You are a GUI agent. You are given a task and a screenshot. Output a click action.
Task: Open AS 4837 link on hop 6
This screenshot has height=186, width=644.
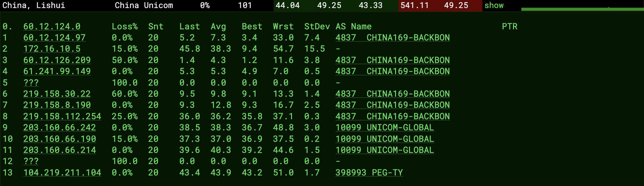(x=393, y=94)
